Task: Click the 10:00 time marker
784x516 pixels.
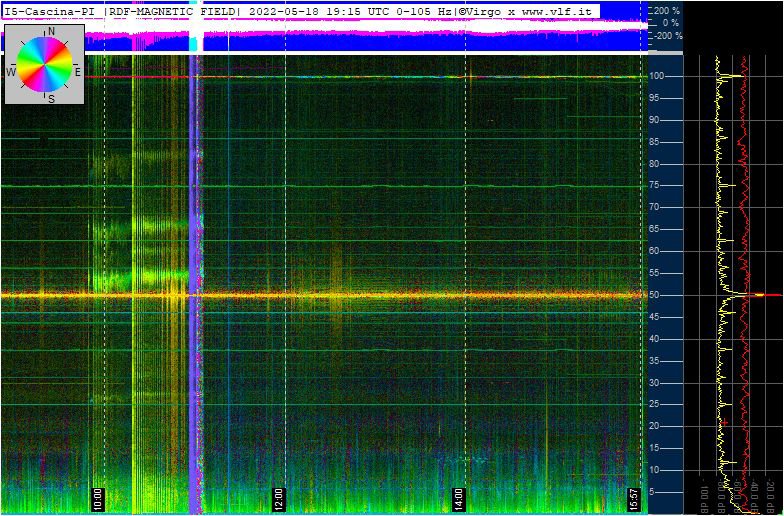Action: [x=97, y=497]
